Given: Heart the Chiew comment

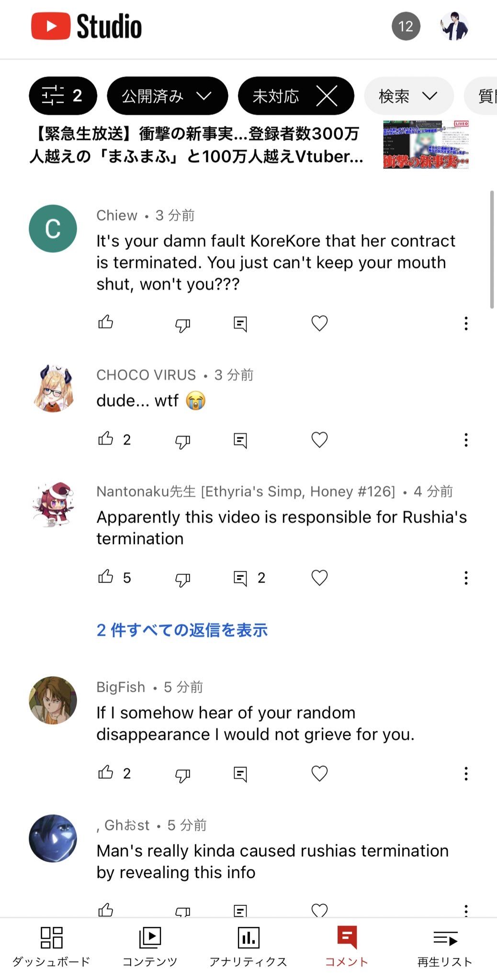Looking at the screenshot, I should coord(319,323).
